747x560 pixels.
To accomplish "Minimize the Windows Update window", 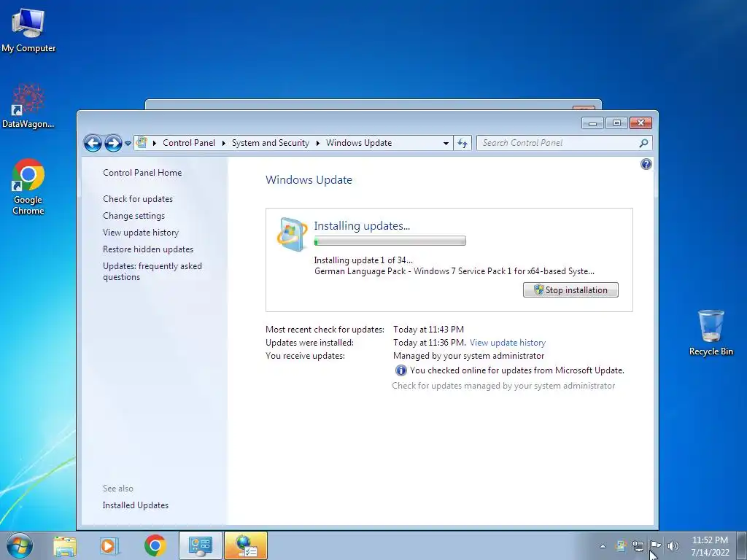I will [592, 123].
